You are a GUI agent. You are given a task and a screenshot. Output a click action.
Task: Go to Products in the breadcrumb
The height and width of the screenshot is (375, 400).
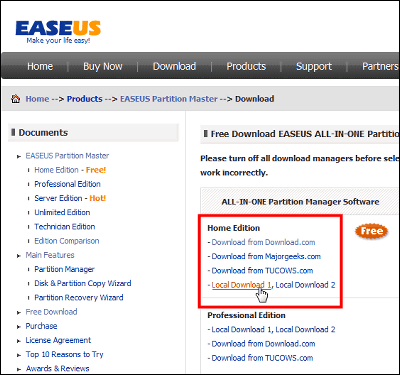click(85, 99)
